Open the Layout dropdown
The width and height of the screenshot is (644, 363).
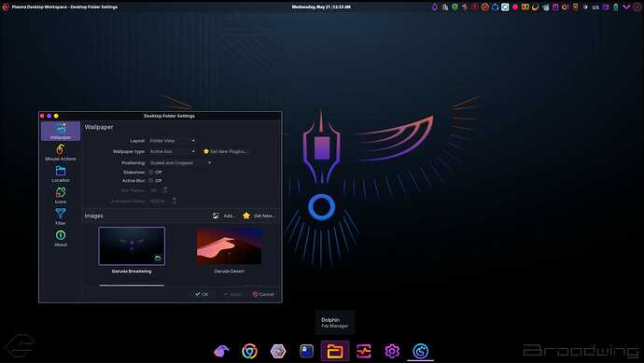coord(172,140)
